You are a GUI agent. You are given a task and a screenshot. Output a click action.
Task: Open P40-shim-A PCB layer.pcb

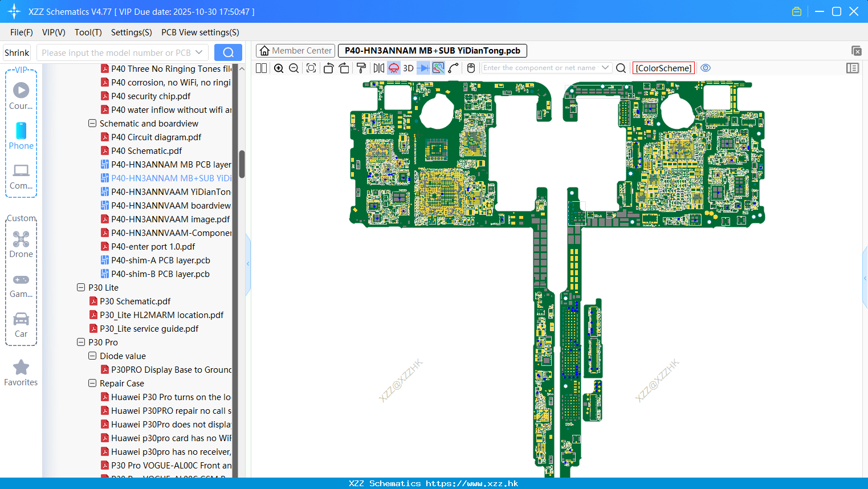(161, 260)
